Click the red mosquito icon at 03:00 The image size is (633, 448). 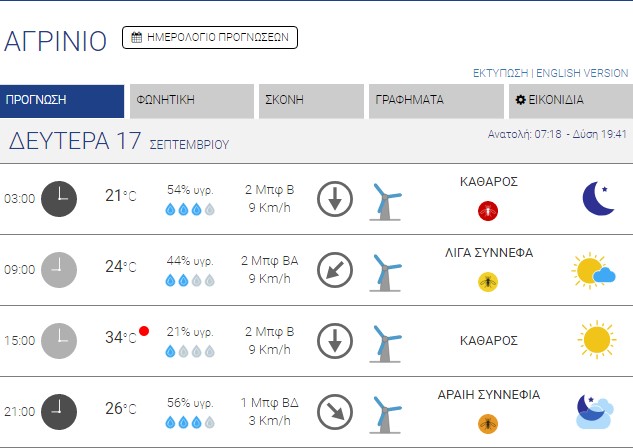(x=488, y=211)
